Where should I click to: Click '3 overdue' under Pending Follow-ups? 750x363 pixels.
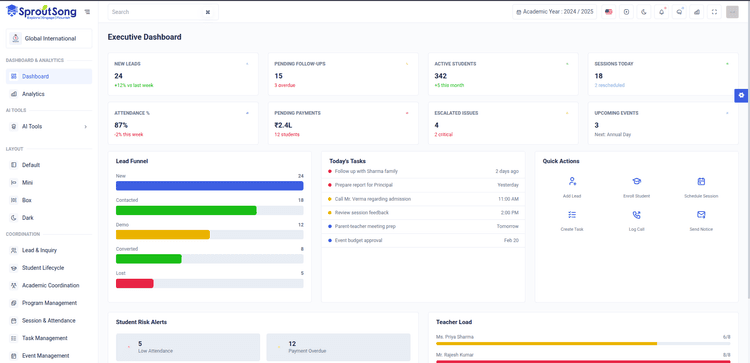pos(285,85)
